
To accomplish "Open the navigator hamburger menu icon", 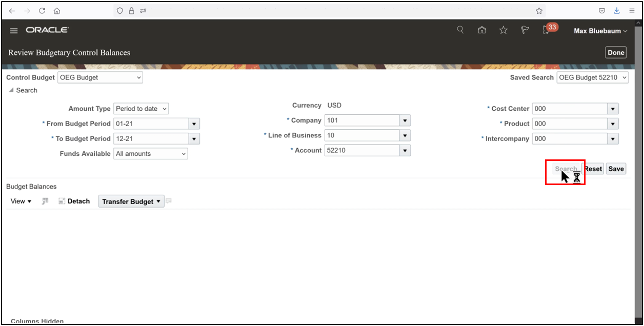I will pos(13,30).
